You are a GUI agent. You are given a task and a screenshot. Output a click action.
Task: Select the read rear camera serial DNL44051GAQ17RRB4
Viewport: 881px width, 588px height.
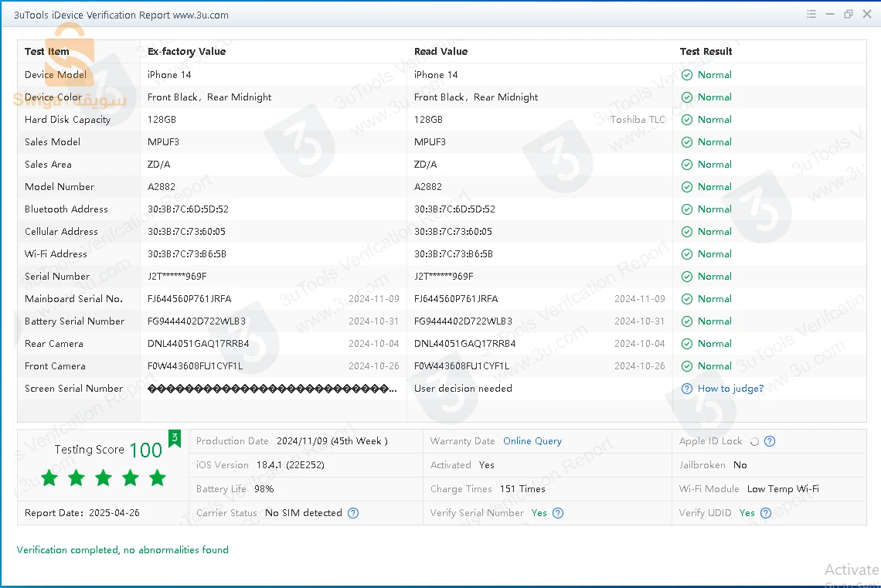464,344
